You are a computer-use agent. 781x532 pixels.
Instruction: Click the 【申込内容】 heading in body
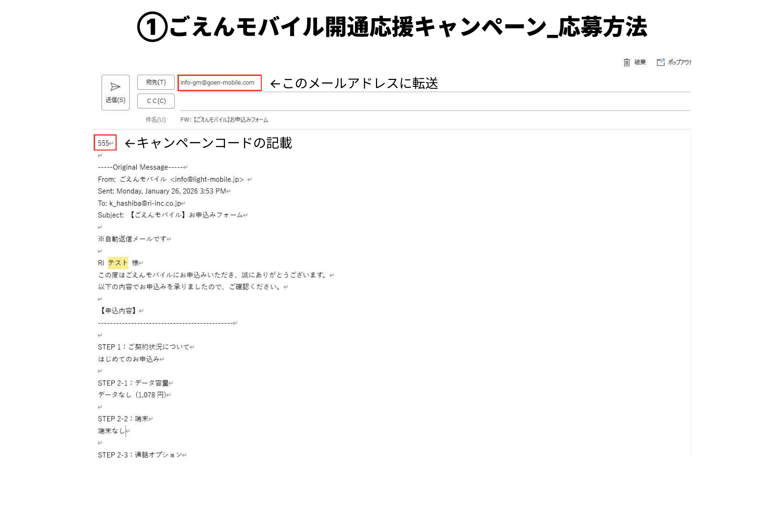pyautogui.click(x=118, y=311)
